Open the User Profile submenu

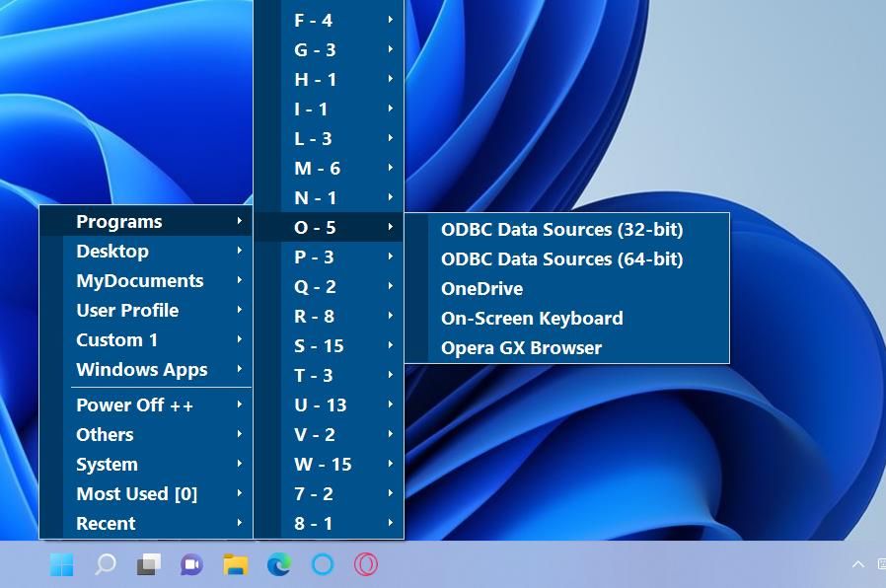pos(146,310)
